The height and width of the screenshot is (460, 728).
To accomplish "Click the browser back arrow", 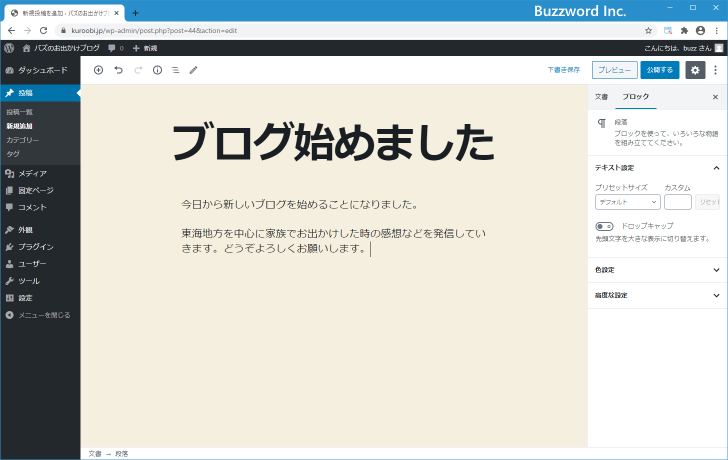I will point(12,31).
